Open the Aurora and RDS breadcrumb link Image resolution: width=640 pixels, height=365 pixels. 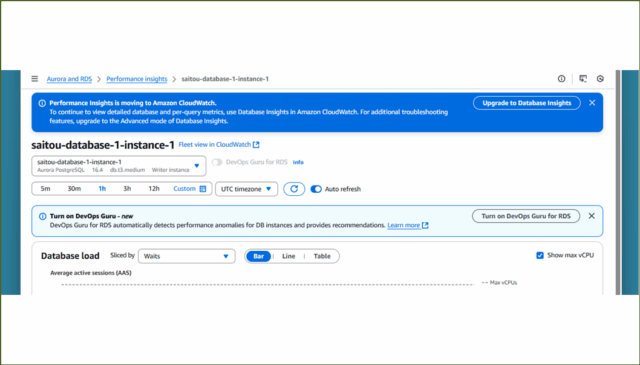69,79
